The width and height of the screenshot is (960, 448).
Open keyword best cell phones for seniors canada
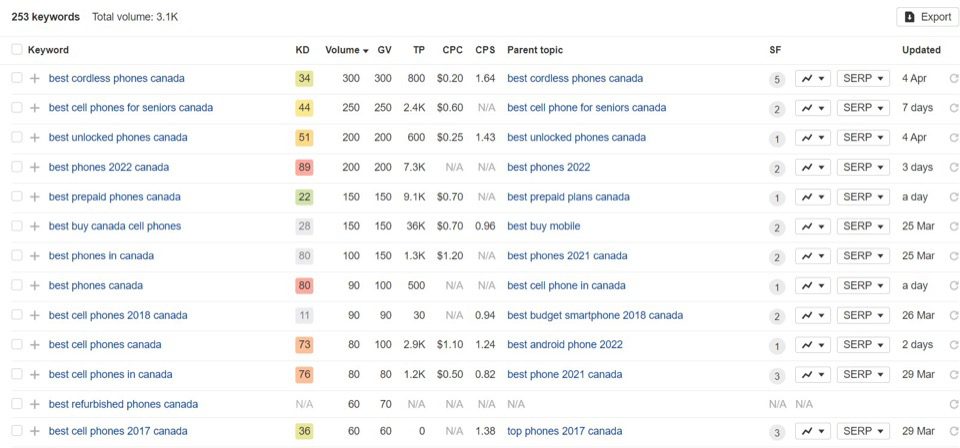[130, 108]
